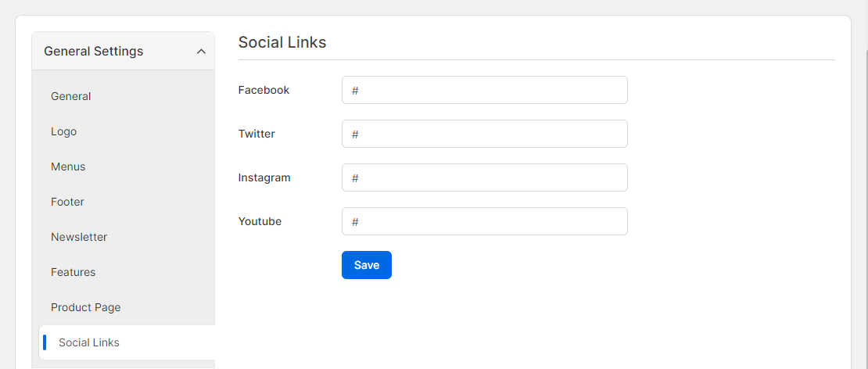Navigate to Newsletter settings
This screenshot has height=369, width=868.
(79, 237)
